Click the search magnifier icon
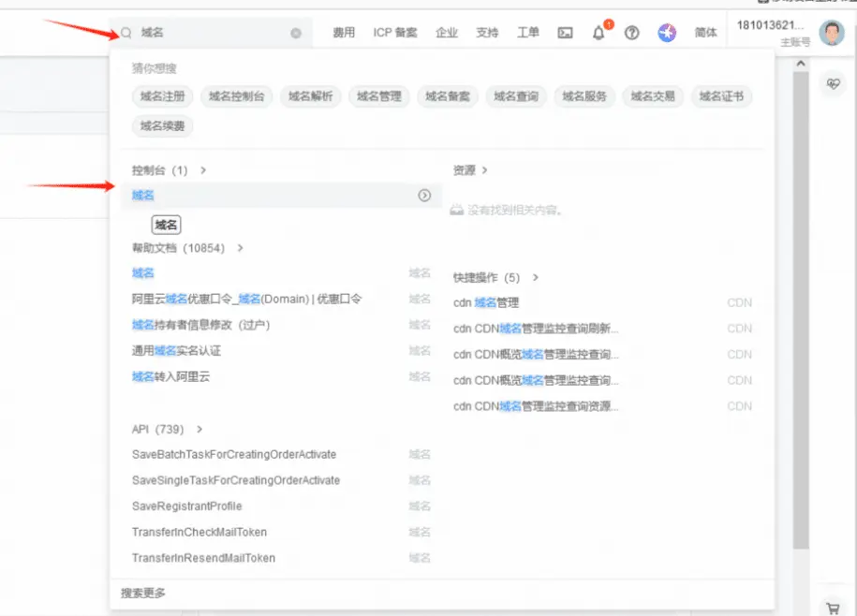The height and width of the screenshot is (616, 857). coord(126,33)
